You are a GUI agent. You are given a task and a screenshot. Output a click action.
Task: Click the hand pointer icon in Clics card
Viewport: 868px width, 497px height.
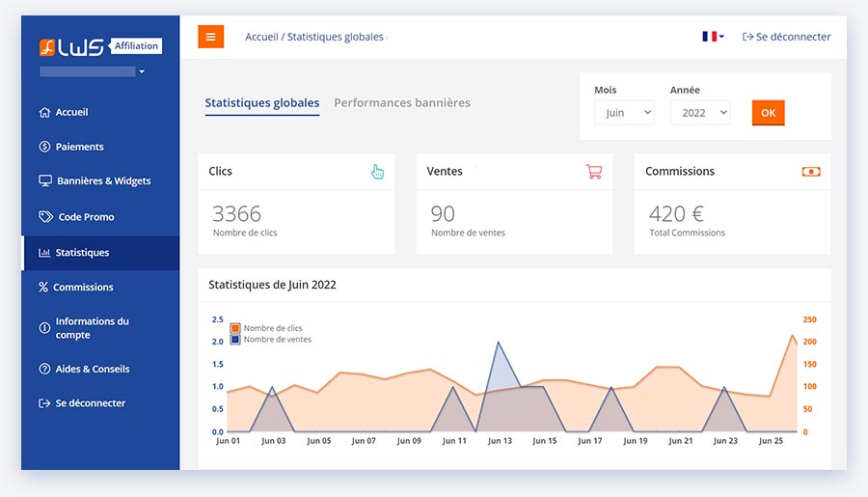(377, 172)
